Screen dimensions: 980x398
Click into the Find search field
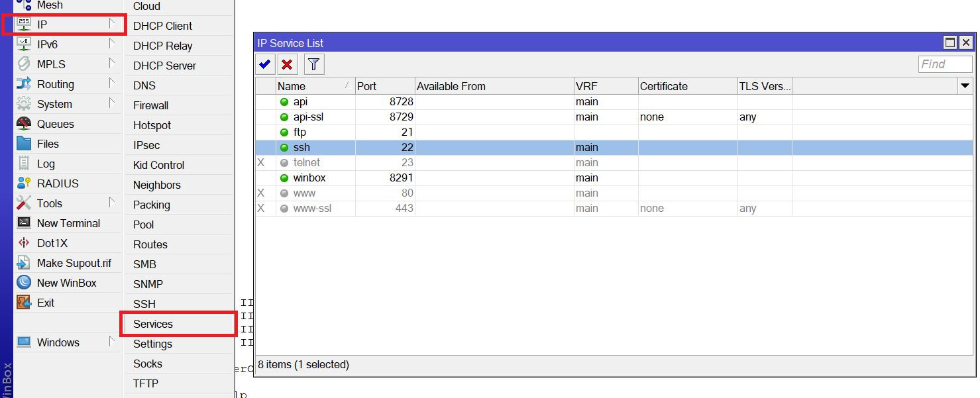[945, 64]
